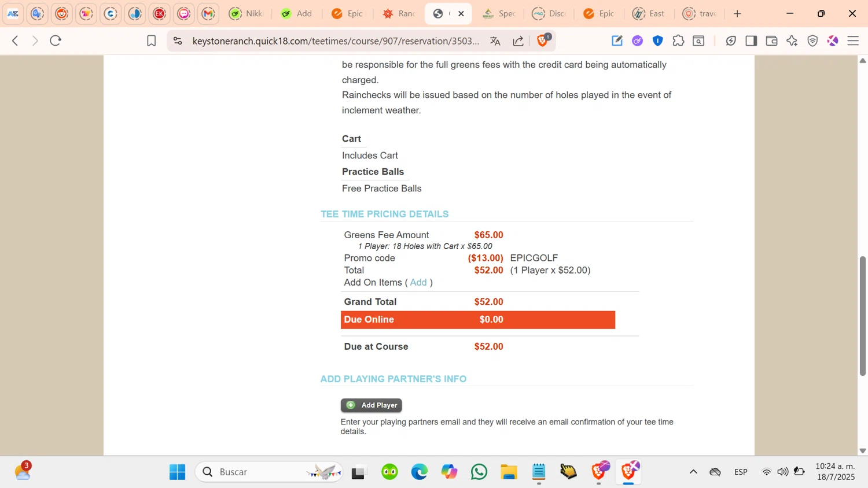Open the Task View taskbar icon
Screen dimensions: 868x488
(x=359, y=472)
